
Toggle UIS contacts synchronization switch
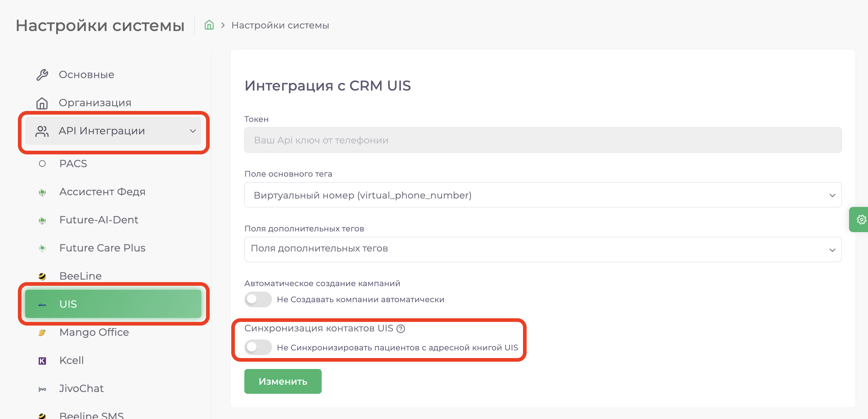coord(258,347)
